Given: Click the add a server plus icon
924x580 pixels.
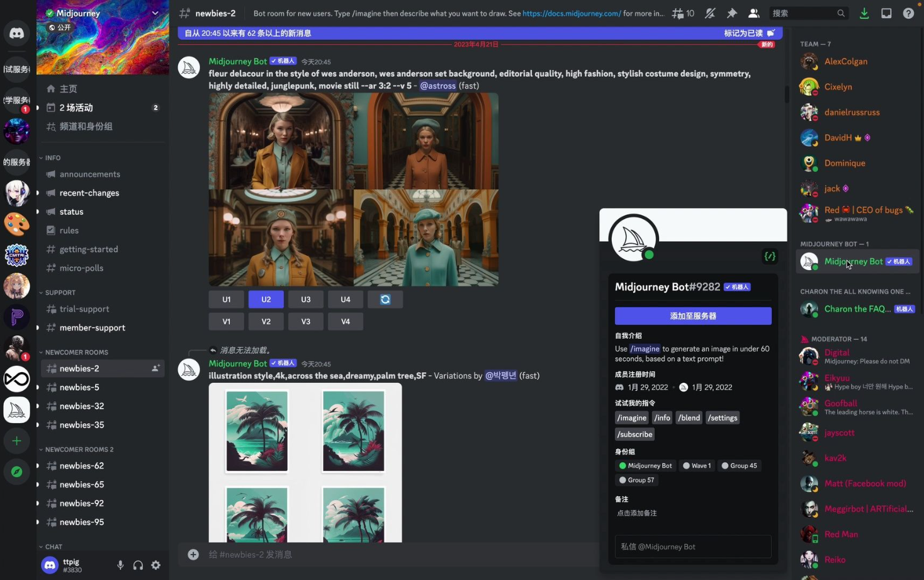Looking at the screenshot, I should click(16, 441).
